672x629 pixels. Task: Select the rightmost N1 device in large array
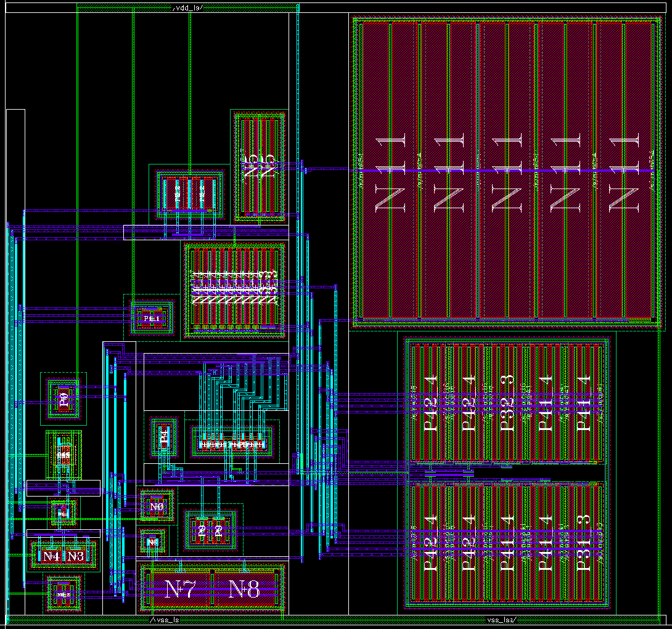click(x=624, y=171)
